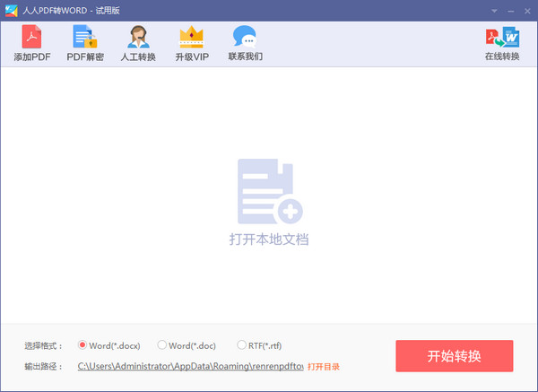Start conversion with 开始转换 button
Viewport: 538px width, 392px height.
point(455,356)
